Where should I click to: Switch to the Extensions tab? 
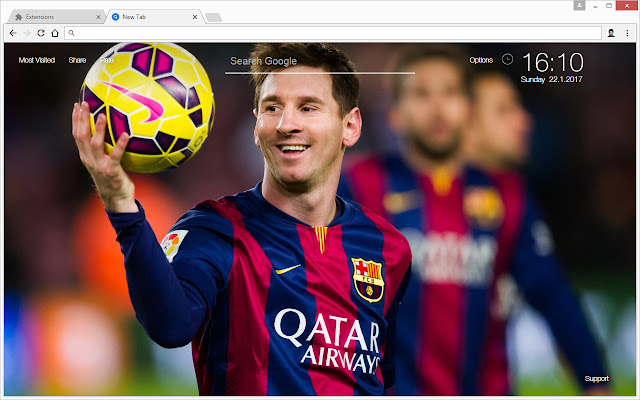56,17
